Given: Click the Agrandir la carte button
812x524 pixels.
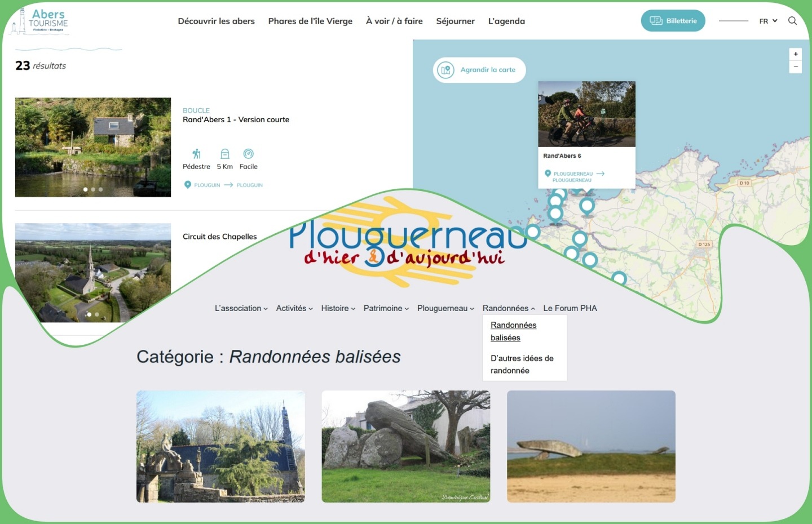Looking at the screenshot, I should [479, 69].
